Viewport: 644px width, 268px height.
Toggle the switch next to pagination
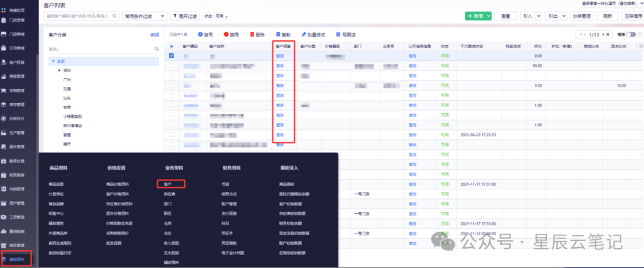coord(630,35)
